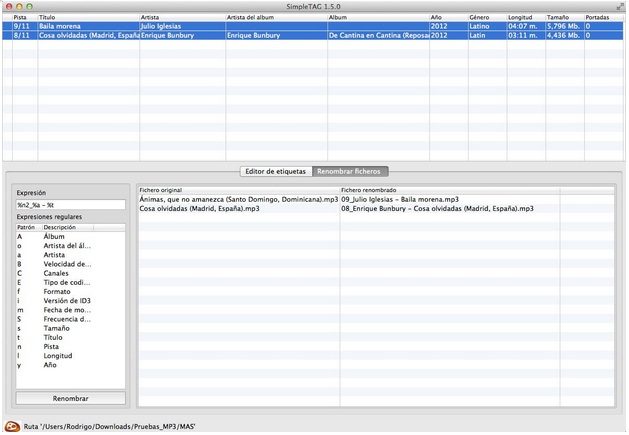
Task: Sort tracks by the Artista column header
Action: click(180, 17)
